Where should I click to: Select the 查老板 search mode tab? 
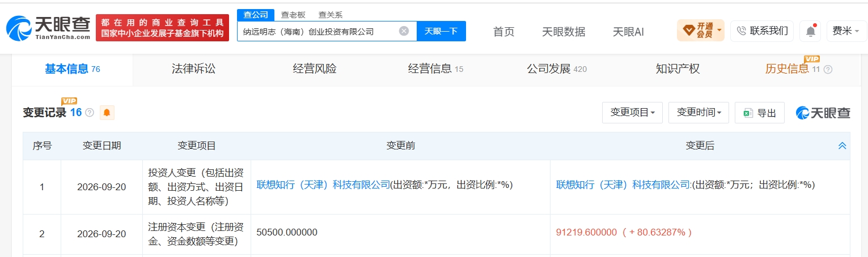(293, 15)
